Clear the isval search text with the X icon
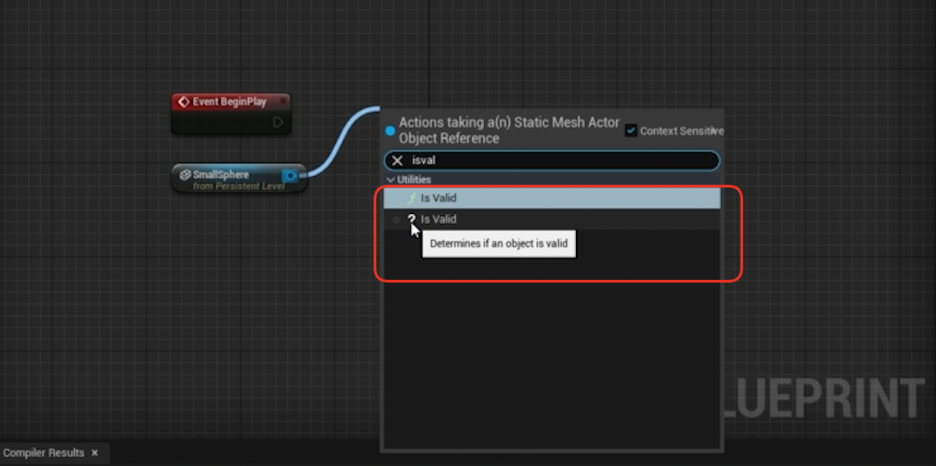The height and width of the screenshot is (466, 936). 397,161
